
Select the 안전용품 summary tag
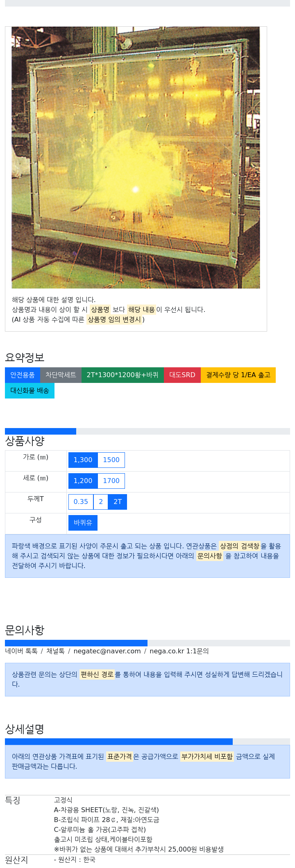click(23, 375)
